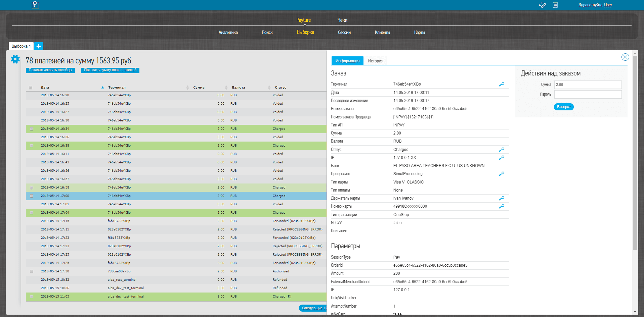Click Показать сумму всех платежей button
Image resolution: width=644 pixels, height=317 pixels.
click(110, 70)
